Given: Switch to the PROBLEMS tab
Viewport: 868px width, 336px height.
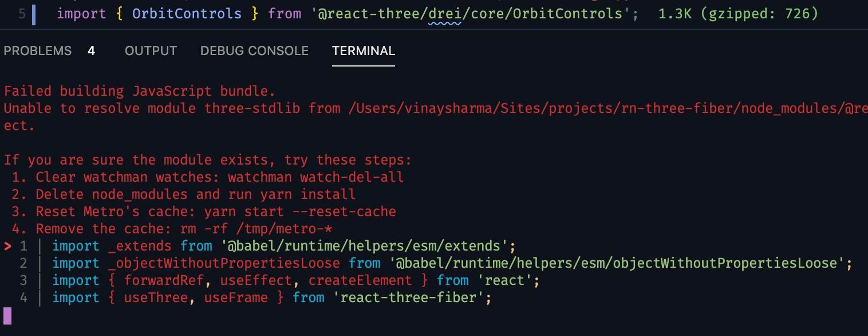Looking at the screenshot, I should 37,50.
